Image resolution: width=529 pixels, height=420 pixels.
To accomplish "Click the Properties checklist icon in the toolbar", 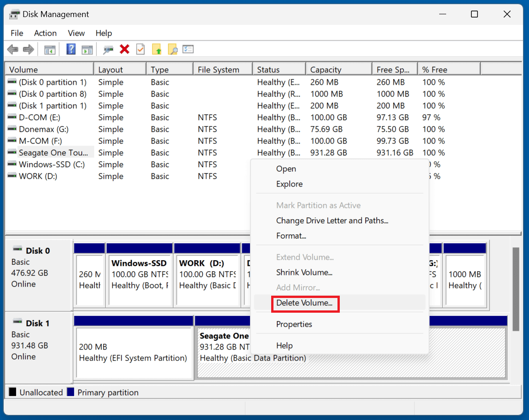I will coord(188,49).
